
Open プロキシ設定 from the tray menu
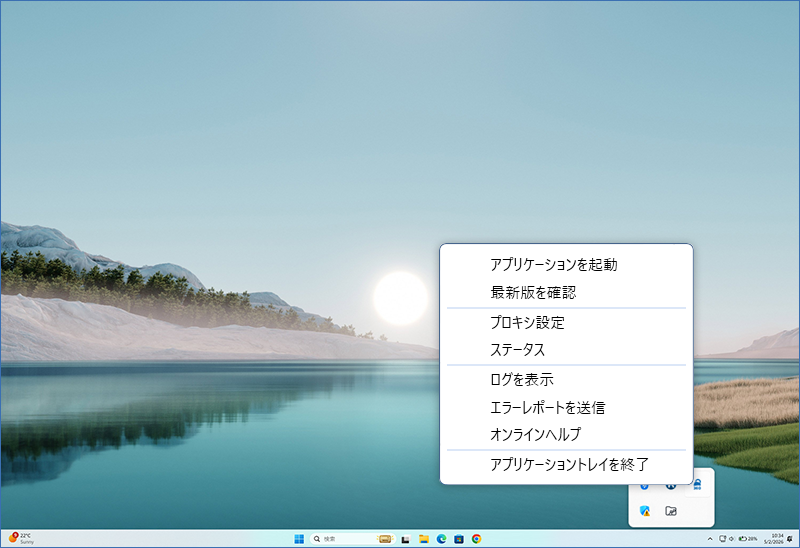coord(527,322)
